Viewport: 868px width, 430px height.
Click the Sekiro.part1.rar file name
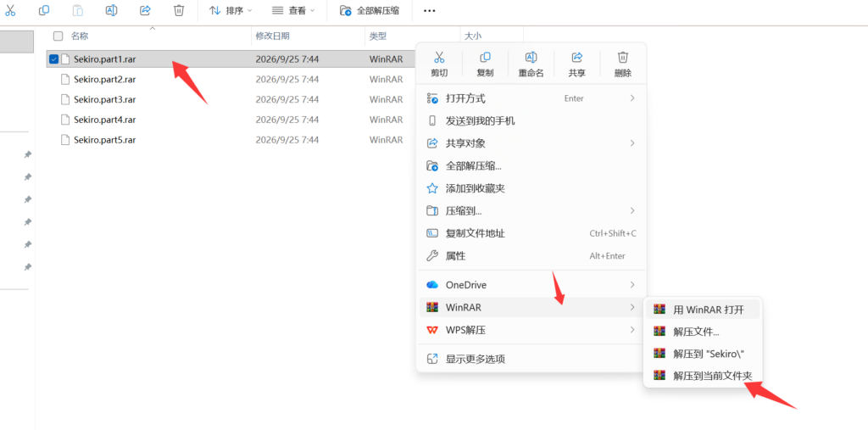(x=104, y=59)
